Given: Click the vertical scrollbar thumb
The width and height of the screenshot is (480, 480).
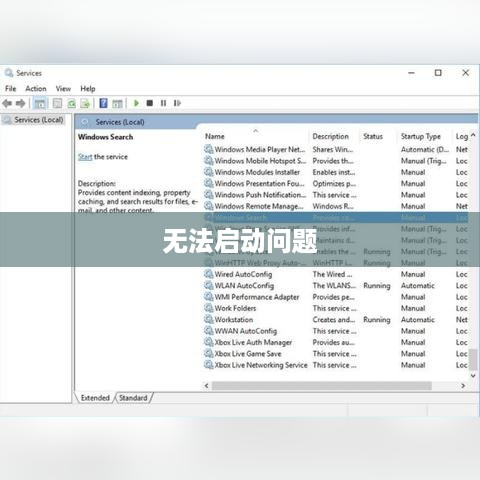Looking at the screenshot, I should pos(473,359).
